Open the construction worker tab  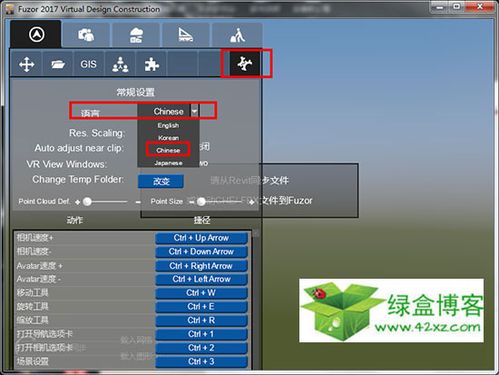pyautogui.click(x=237, y=35)
